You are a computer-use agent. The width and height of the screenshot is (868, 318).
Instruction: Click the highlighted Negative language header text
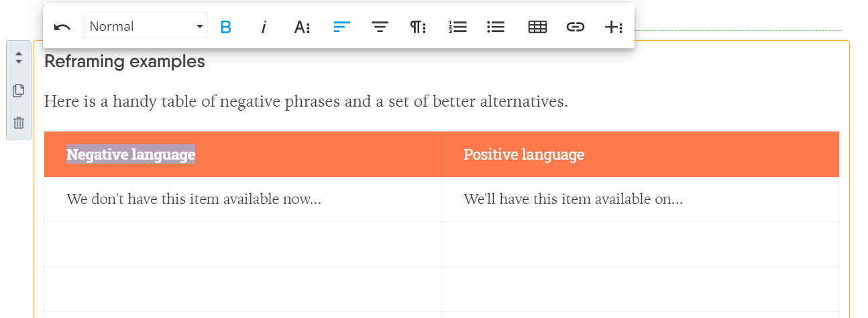tap(131, 155)
